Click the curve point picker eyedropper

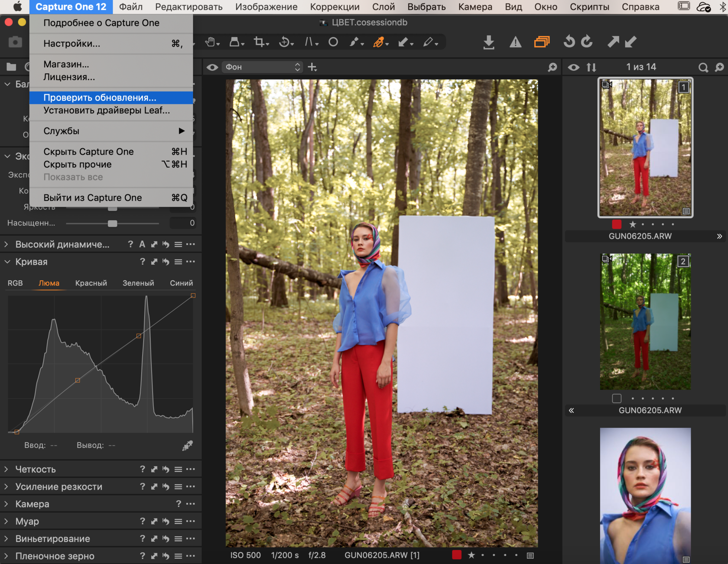click(x=188, y=445)
